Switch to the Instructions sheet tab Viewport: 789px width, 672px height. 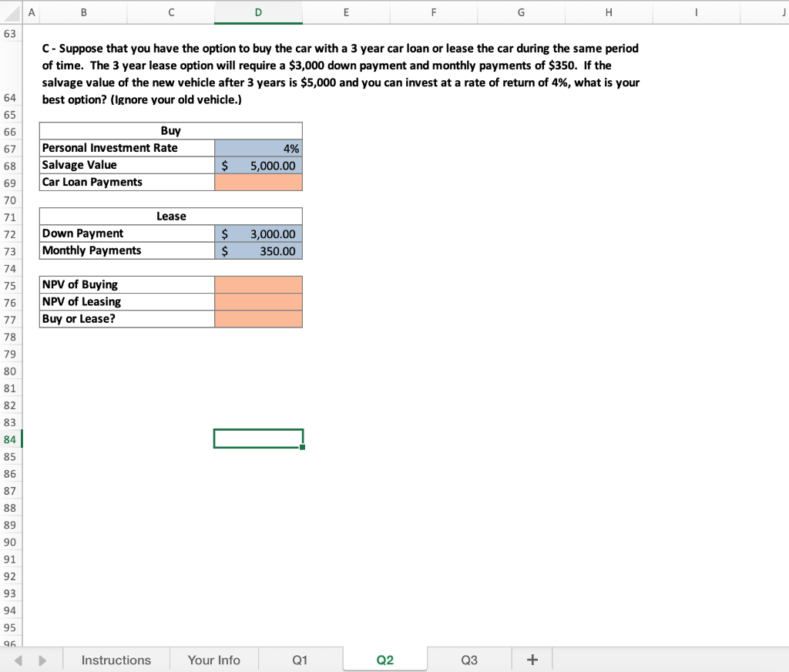[x=116, y=659]
